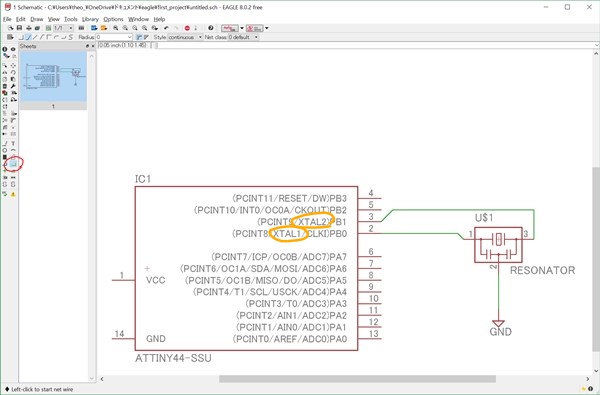The height and width of the screenshot is (395, 600).
Task: Undock the Sheets panel with the pin
Action: pyautogui.click(x=88, y=46)
